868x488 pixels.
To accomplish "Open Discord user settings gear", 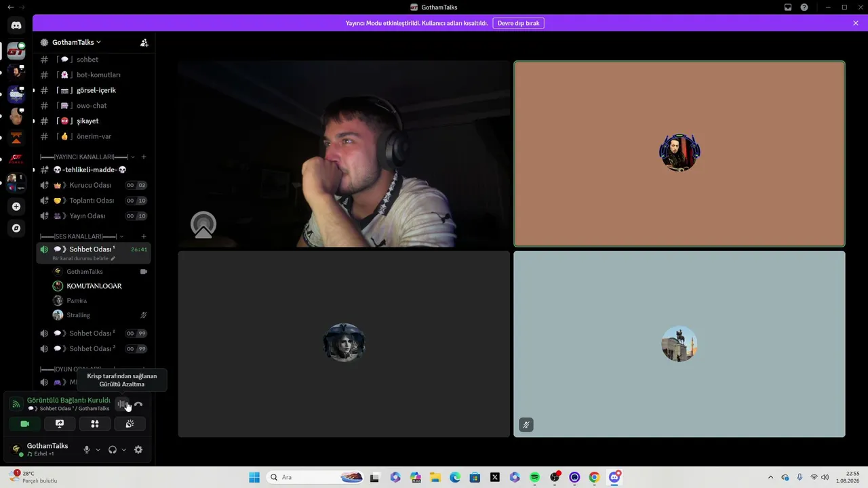I will pos(138,449).
